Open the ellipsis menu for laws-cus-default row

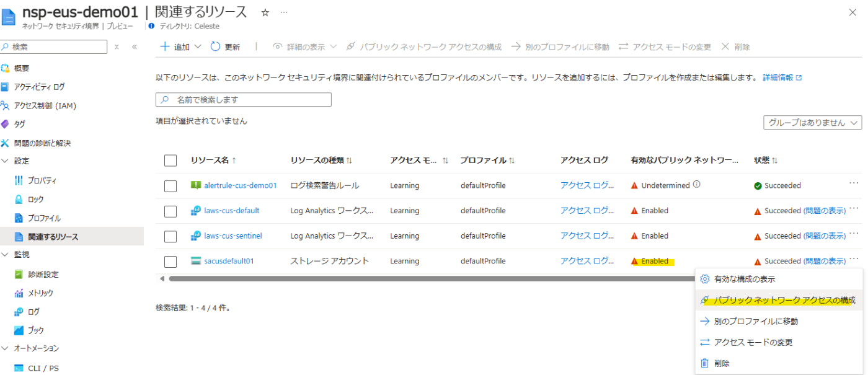(x=854, y=209)
